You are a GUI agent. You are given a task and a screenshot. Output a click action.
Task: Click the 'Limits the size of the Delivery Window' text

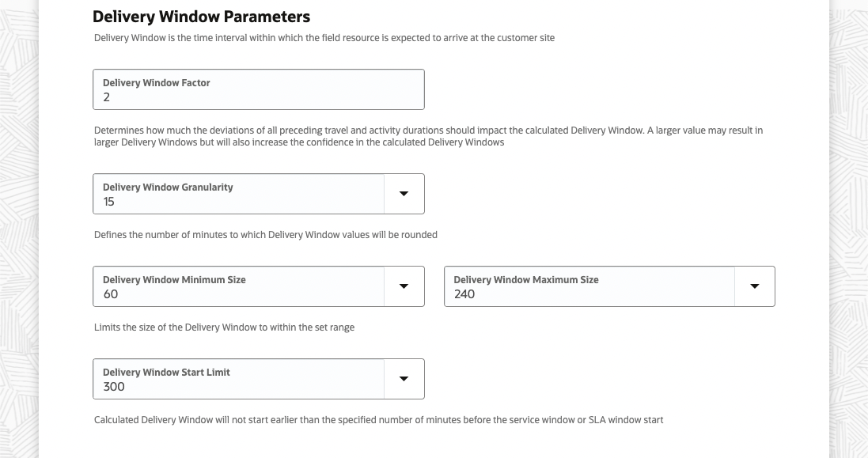point(224,327)
